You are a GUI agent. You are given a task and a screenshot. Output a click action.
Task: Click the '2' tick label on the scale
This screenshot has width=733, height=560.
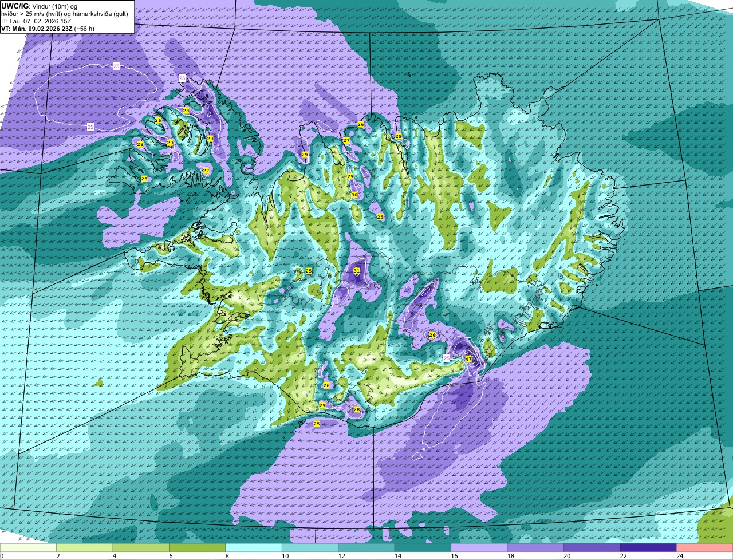tap(58, 556)
